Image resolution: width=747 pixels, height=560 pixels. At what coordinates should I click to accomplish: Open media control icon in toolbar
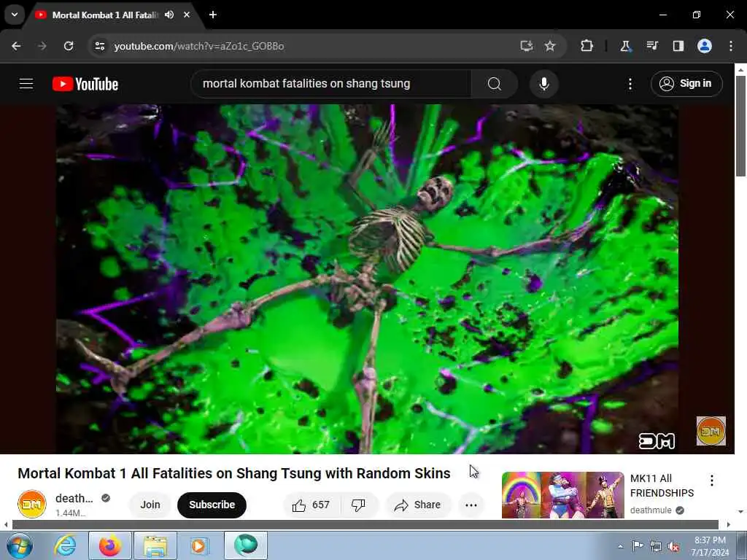(651, 46)
